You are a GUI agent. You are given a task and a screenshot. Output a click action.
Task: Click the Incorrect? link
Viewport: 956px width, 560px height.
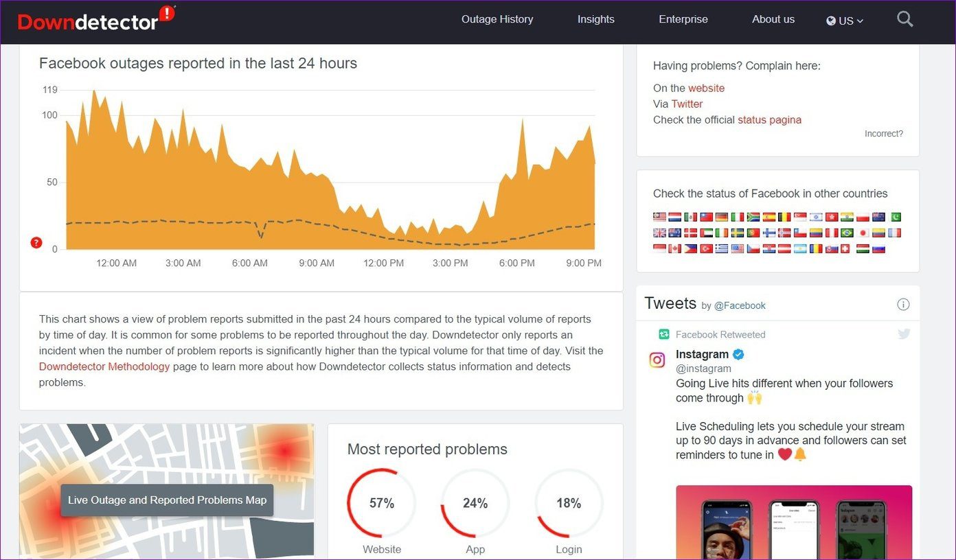(884, 134)
